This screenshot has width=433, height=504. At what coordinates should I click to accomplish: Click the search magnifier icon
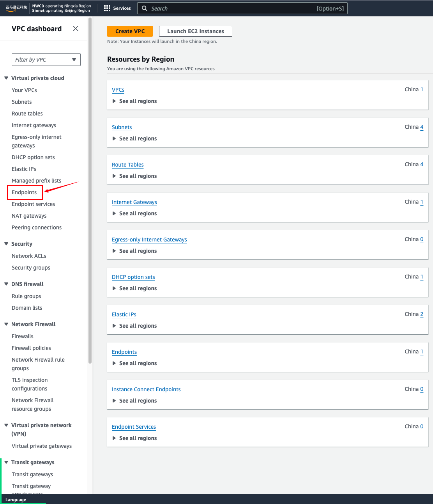click(x=145, y=9)
